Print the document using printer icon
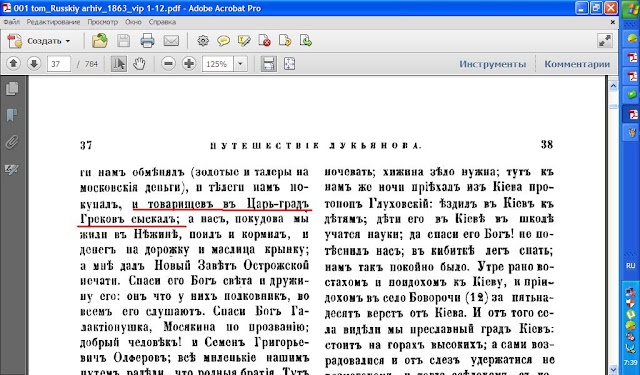Screen dimensions: 640x375 [147, 41]
